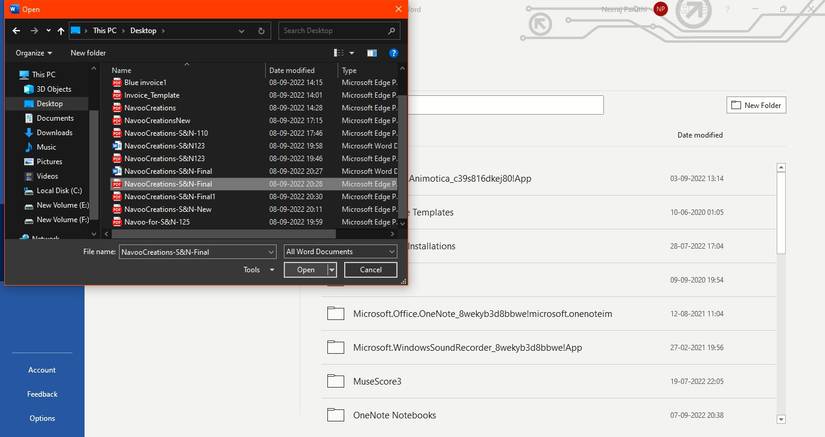Expand the address bar history dropdown
The image size is (825, 437).
241,31
